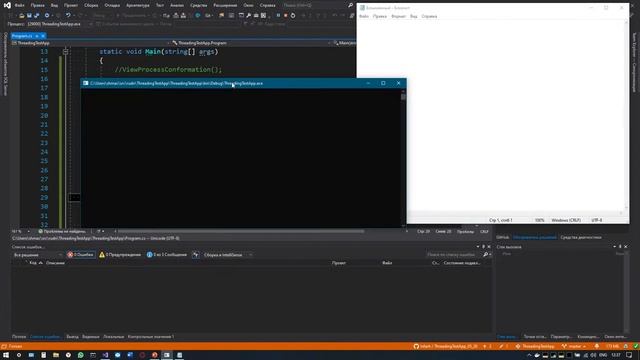
Task: Open the Справка menu in Notepad
Action: (429, 16)
